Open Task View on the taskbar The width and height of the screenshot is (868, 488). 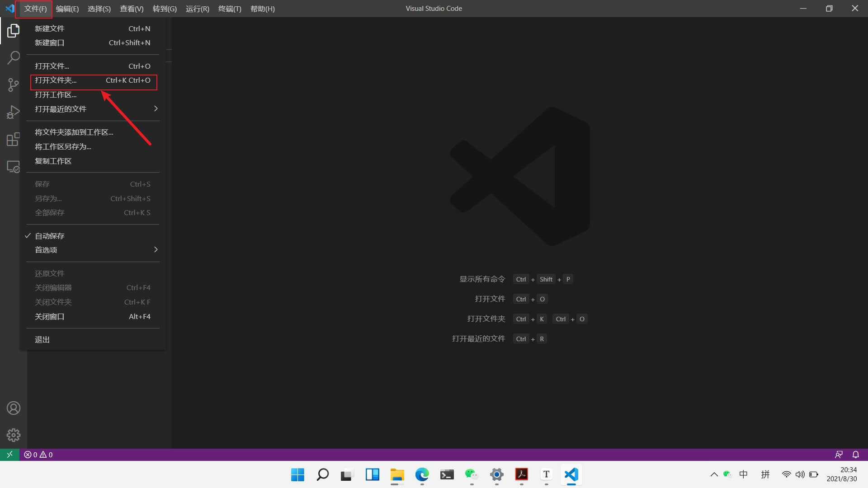point(347,474)
